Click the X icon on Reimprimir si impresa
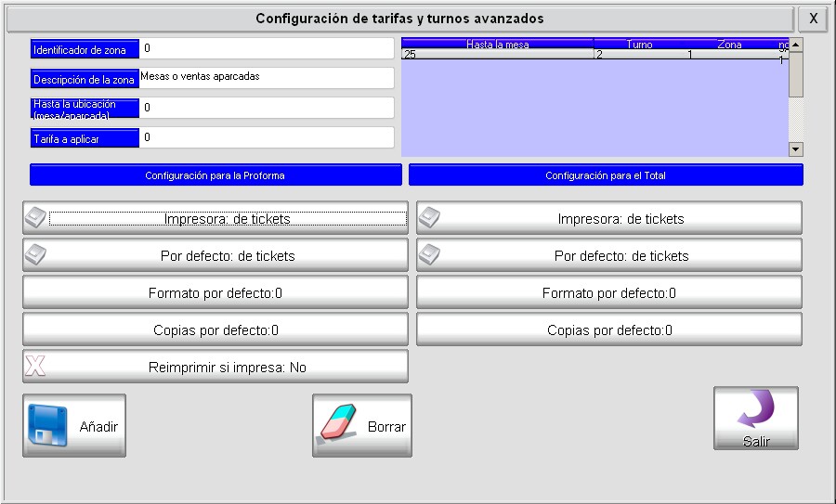This screenshot has width=836, height=504. [35, 366]
